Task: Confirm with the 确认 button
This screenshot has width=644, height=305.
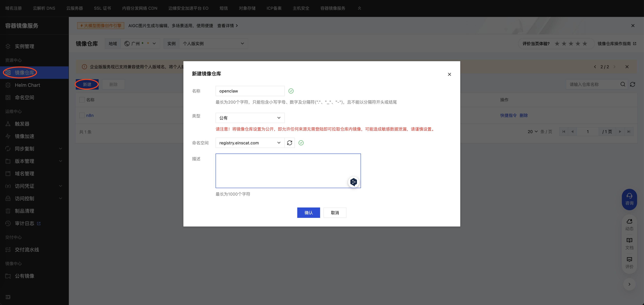Action: (x=308, y=212)
